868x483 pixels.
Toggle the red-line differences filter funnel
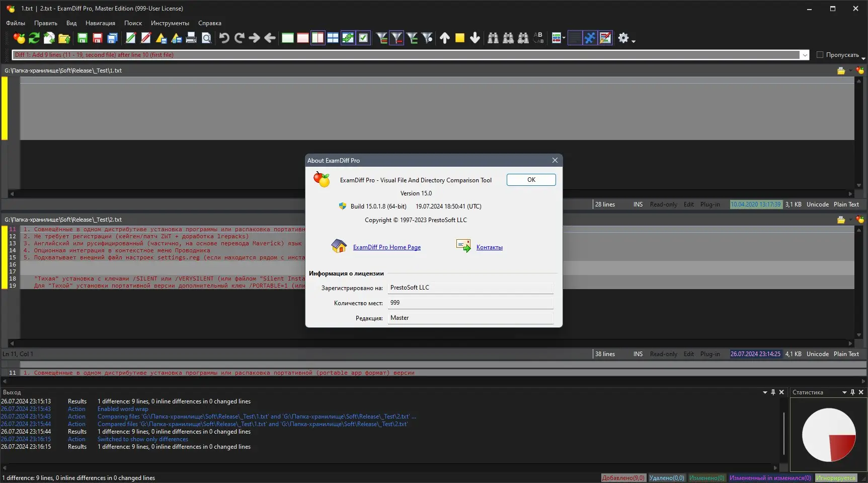point(397,38)
